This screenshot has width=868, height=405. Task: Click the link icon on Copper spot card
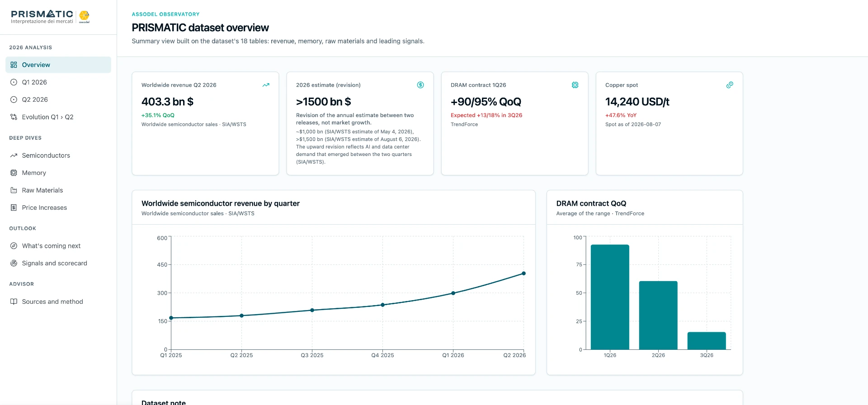tap(730, 85)
